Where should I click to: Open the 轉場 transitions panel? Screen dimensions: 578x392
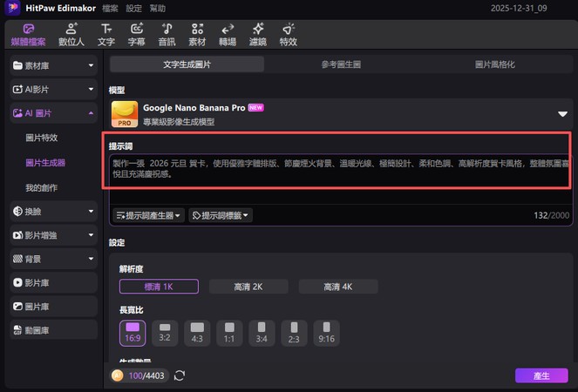click(x=228, y=35)
